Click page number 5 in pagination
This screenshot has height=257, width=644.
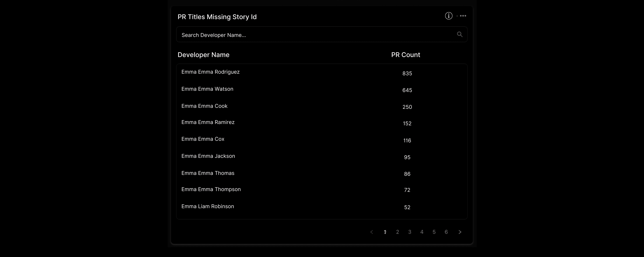point(434,232)
